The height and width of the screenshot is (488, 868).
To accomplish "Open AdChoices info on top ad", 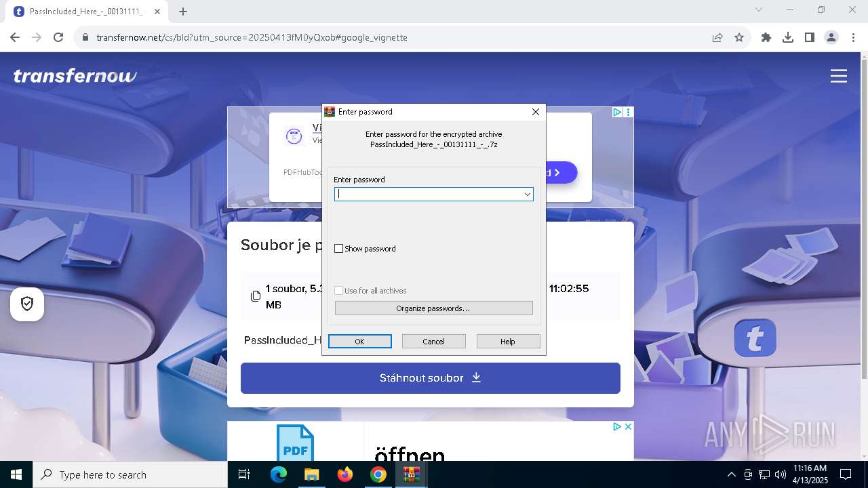I will tap(617, 113).
